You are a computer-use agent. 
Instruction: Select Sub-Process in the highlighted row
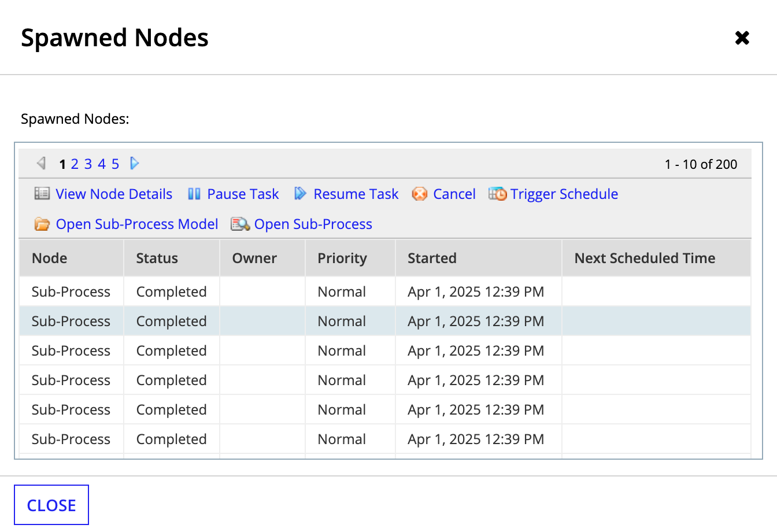[71, 321]
